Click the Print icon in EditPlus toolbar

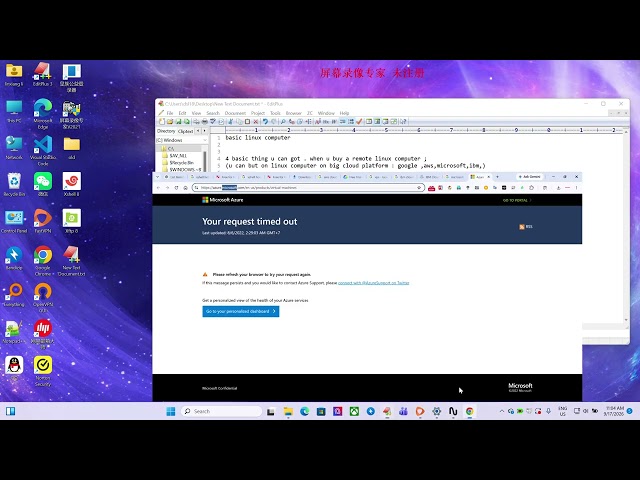click(204, 122)
